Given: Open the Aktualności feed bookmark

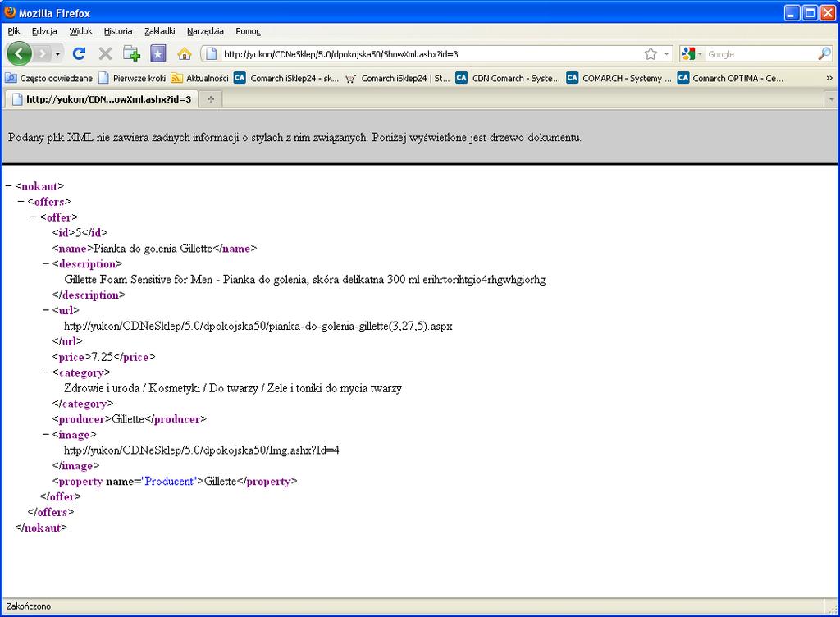Looking at the screenshot, I should pos(200,78).
